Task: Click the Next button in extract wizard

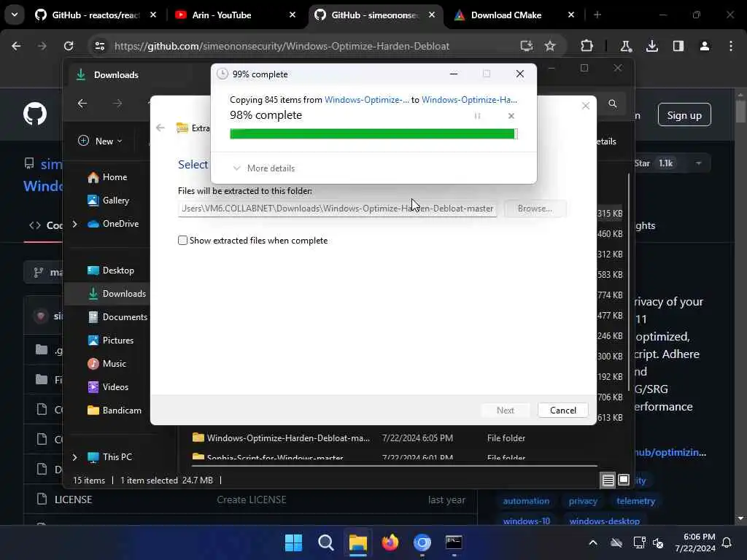Action: click(x=505, y=410)
